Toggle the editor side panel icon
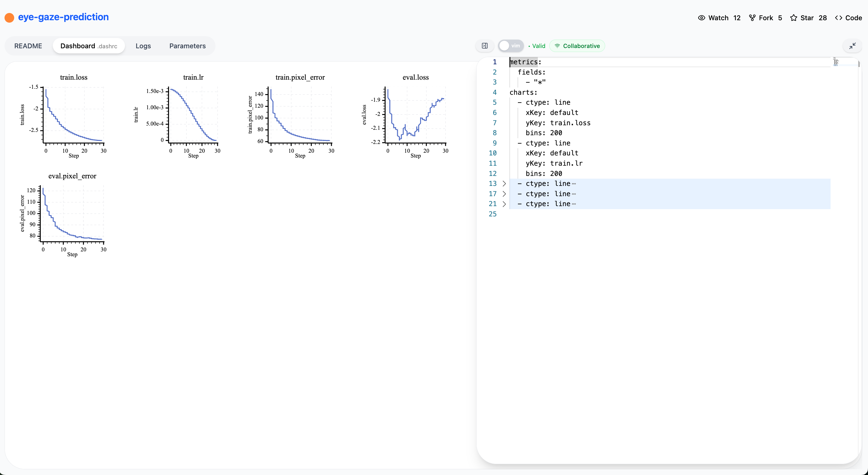The width and height of the screenshot is (868, 475). coord(484,46)
